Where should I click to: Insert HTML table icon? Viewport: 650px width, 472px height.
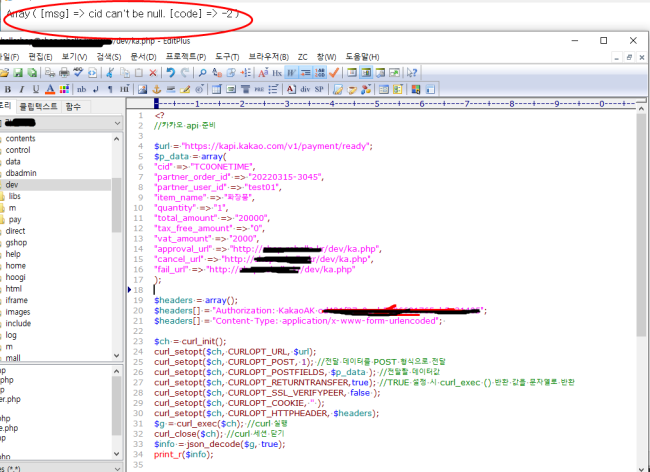216,89
